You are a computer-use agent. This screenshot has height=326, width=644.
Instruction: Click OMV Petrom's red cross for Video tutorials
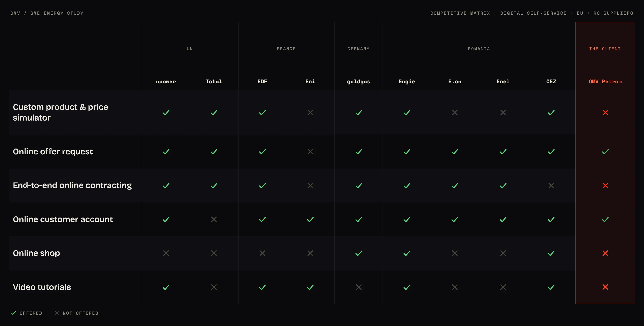(x=605, y=287)
